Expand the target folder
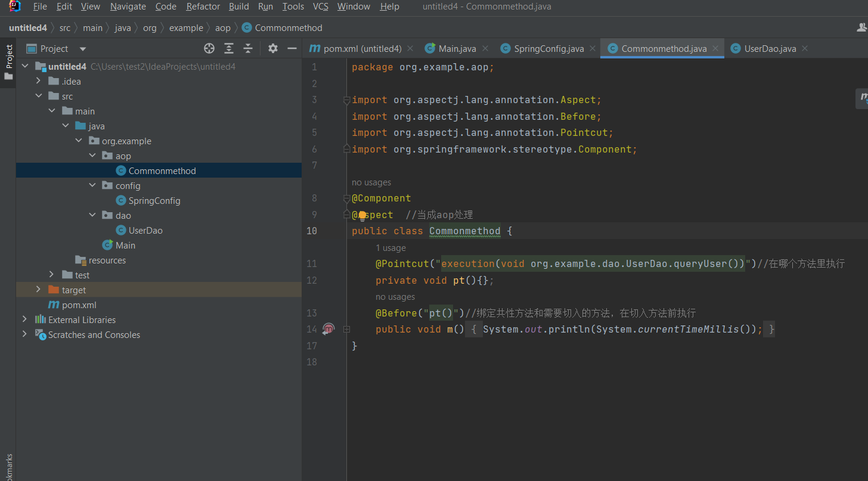 point(39,290)
